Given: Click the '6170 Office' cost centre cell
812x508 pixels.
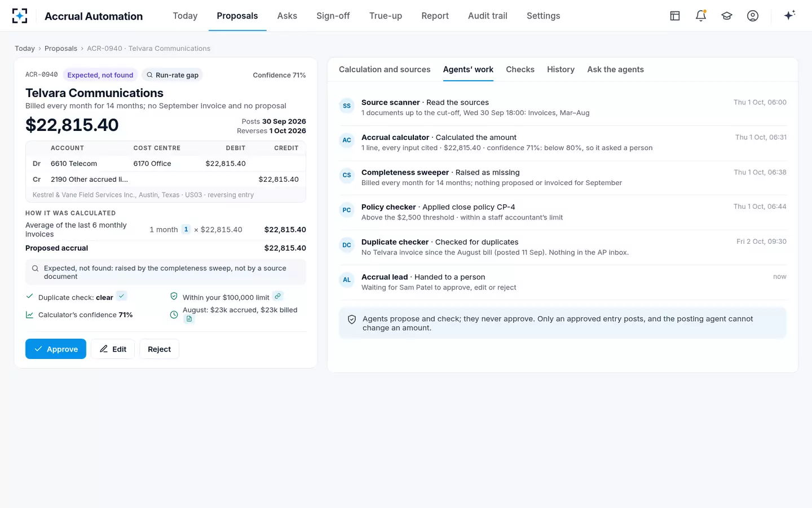Looking at the screenshot, I should [152, 164].
